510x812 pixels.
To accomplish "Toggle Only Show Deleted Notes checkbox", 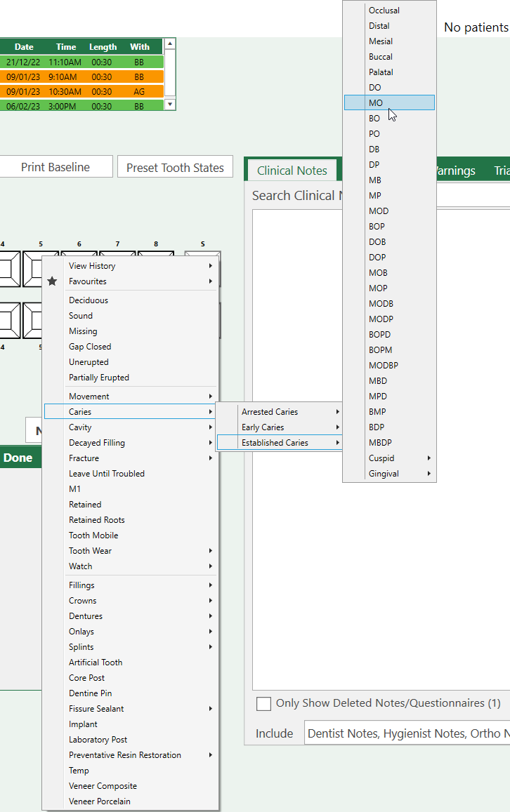I will coord(263,703).
